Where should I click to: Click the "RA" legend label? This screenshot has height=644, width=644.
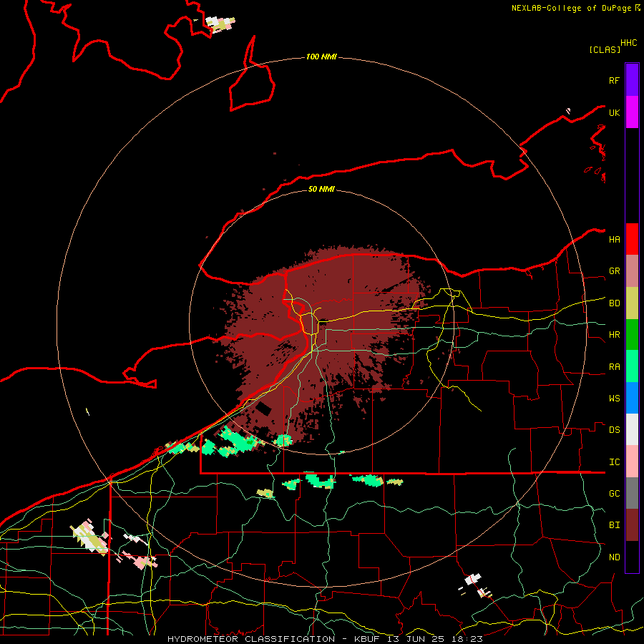[614, 367]
